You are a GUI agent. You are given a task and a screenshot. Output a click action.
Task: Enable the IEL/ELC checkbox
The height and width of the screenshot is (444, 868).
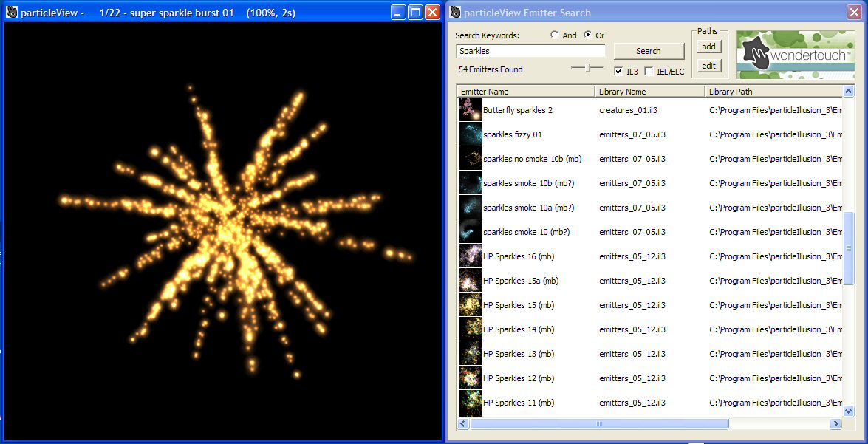649,71
